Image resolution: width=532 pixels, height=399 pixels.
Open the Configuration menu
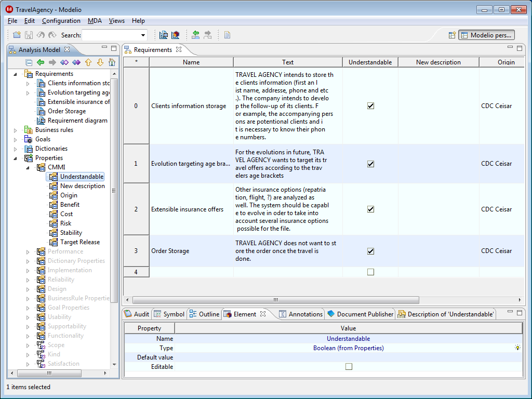(x=61, y=21)
